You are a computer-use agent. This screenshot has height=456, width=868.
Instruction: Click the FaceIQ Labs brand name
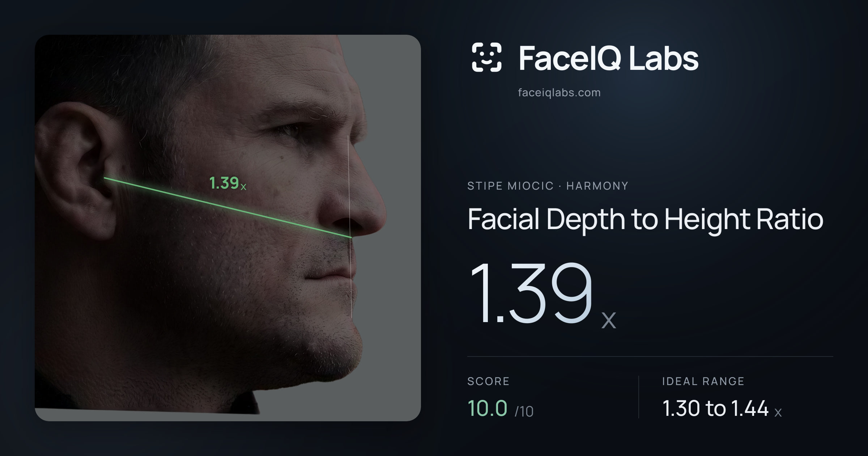point(608,58)
